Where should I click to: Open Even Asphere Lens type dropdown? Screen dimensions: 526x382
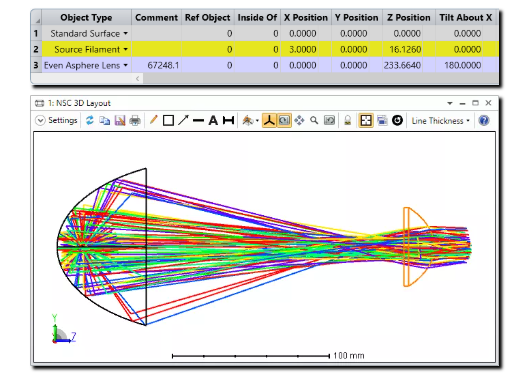tap(125, 65)
